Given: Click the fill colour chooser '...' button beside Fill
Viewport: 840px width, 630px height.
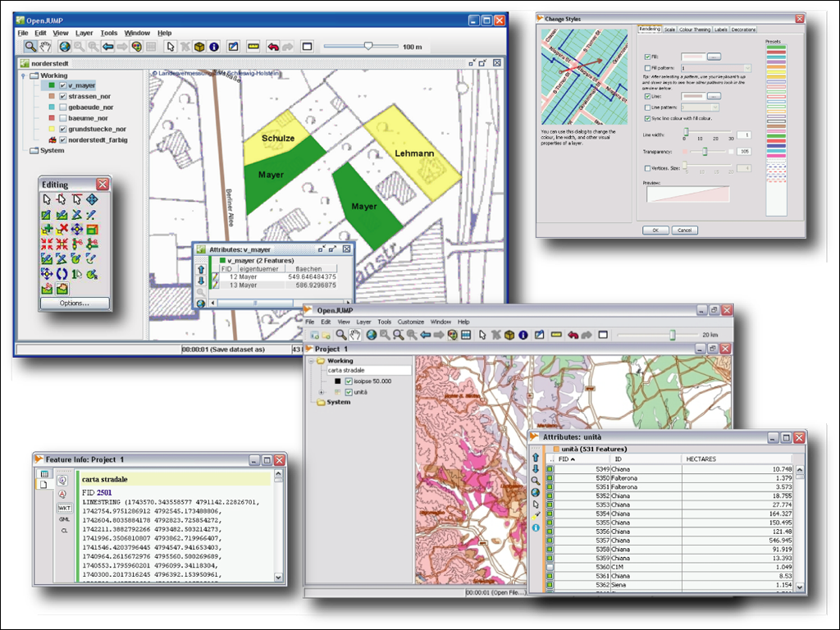Looking at the screenshot, I should coord(714,57).
